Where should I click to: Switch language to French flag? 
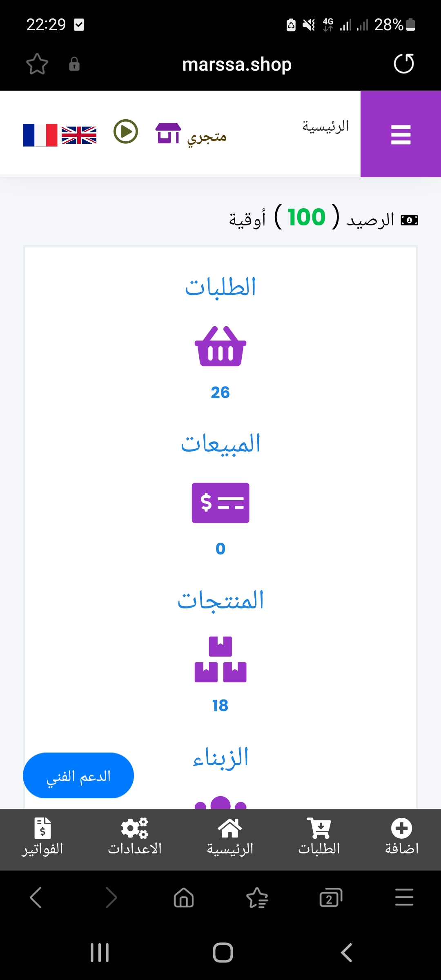tap(40, 135)
